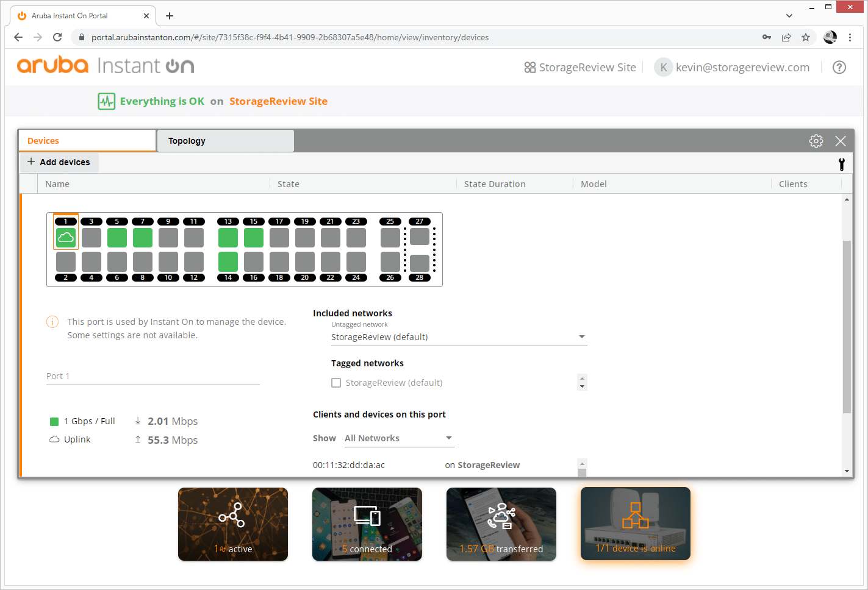
Task: Click the panel scrollbar down arrow
Action: point(847,471)
